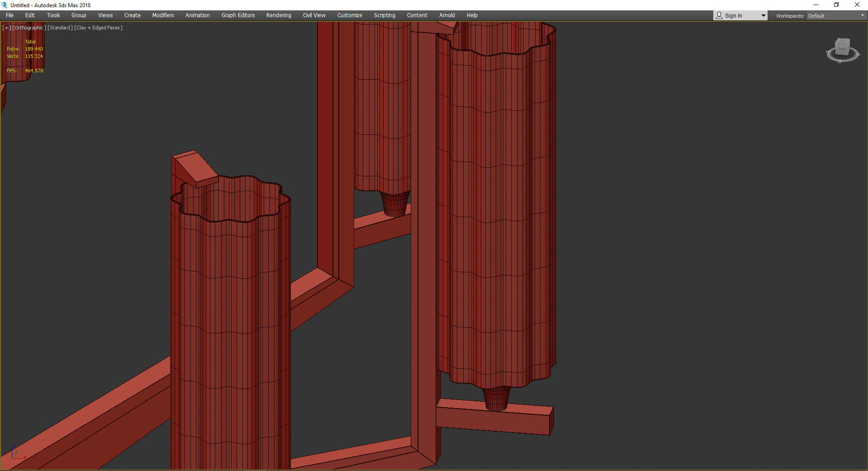Open the Customize menu
This screenshot has height=471, width=868.
pyautogui.click(x=350, y=15)
